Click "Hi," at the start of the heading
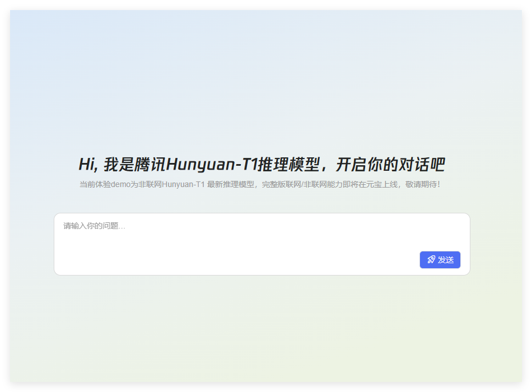 tap(88, 165)
